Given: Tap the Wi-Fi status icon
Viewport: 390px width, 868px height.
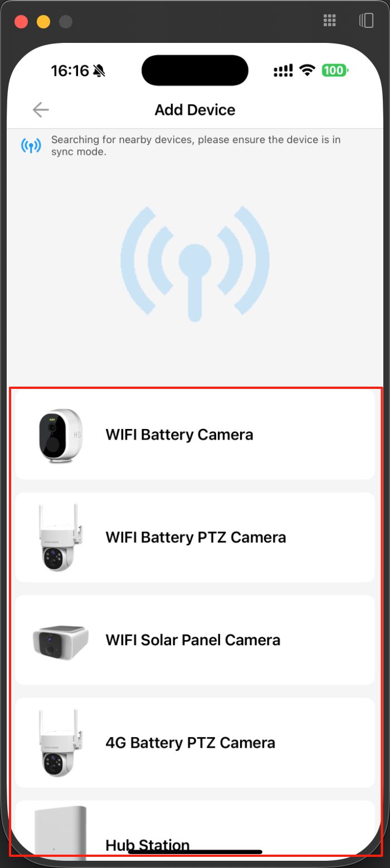Looking at the screenshot, I should (307, 71).
